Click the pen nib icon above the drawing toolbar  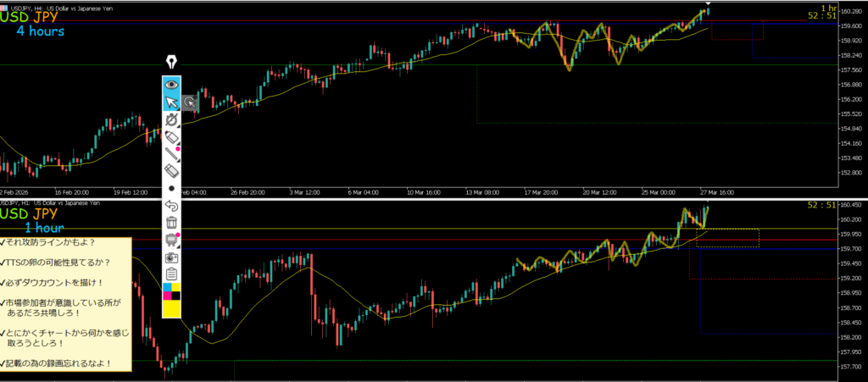pos(171,62)
